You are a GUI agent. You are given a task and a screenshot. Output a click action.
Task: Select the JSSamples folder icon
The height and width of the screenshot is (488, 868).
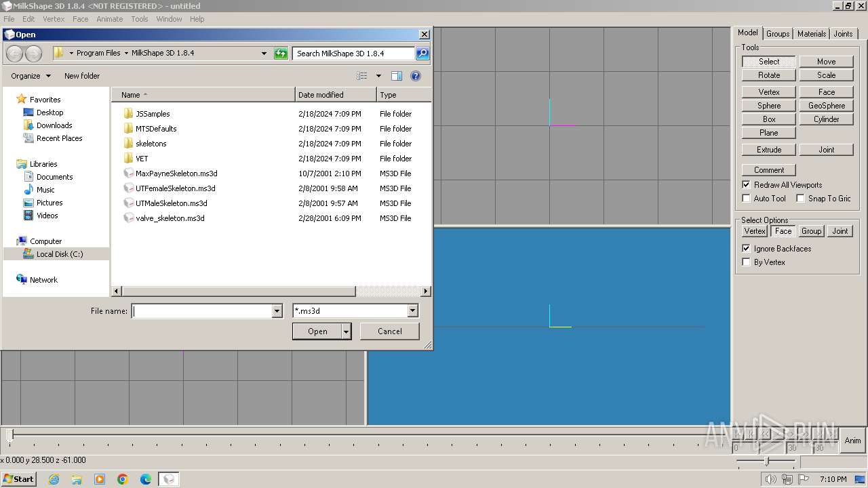tap(128, 113)
